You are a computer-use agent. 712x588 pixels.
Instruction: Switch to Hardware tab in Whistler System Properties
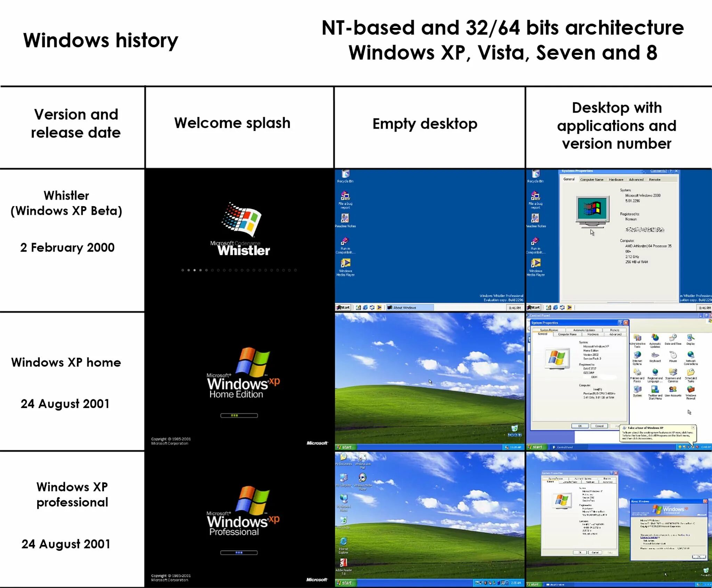tap(616, 180)
